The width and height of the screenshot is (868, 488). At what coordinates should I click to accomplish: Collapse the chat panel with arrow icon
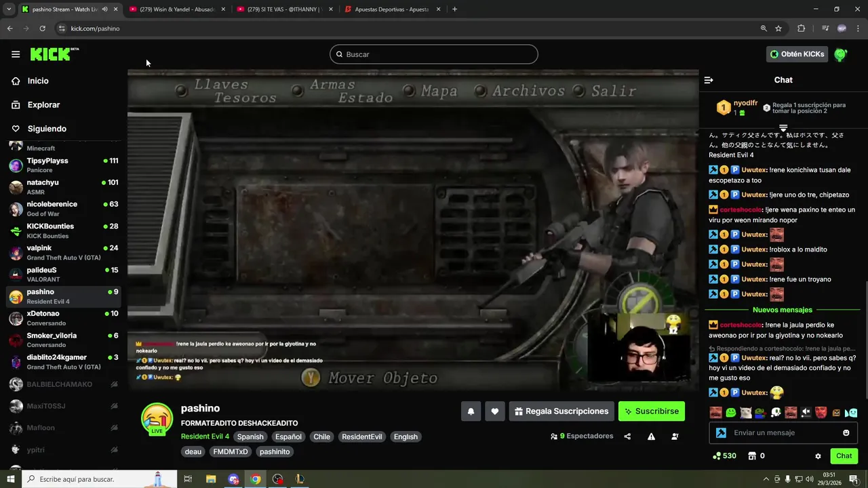pyautogui.click(x=709, y=80)
